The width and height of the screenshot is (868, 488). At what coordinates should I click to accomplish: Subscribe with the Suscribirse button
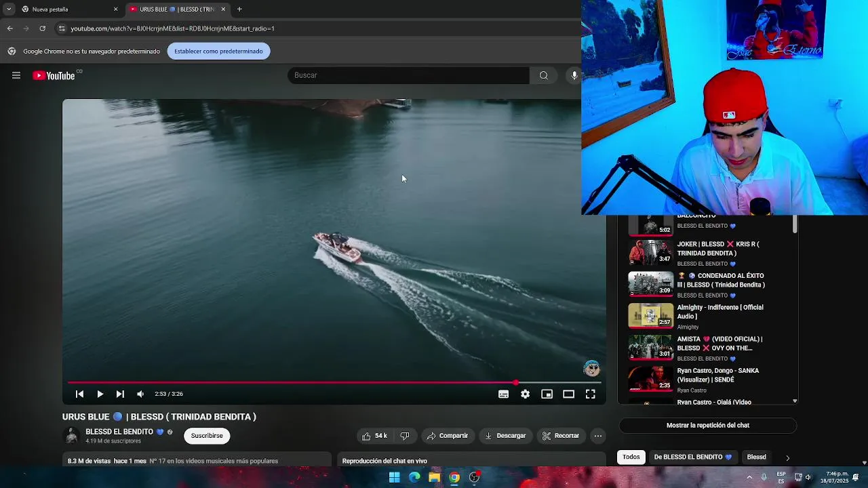pos(207,436)
